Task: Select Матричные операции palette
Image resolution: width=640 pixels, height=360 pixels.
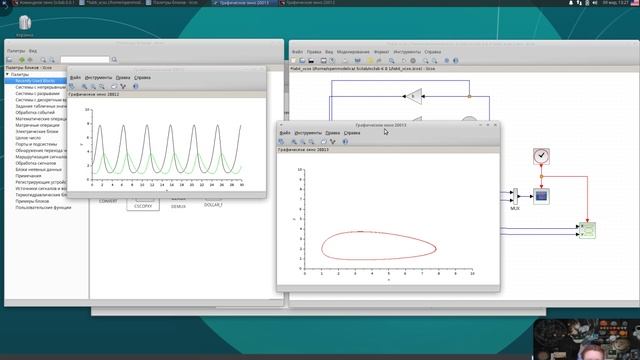Action: pyautogui.click(x=38, y=125)
